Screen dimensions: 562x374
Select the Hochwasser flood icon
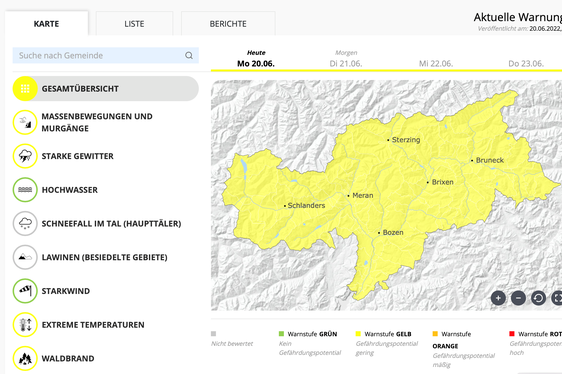click(25, 190)
